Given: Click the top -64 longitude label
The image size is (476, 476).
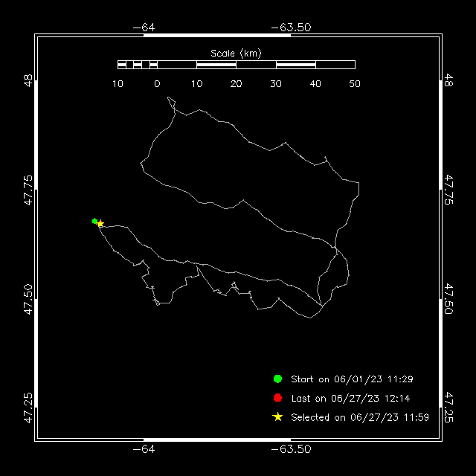Looking at the screenshot, I should tap(144, 28).
